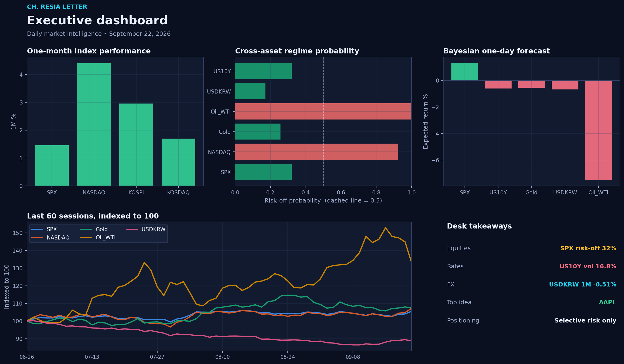Select the KOSDAQ bar in one-month performance

178,162
